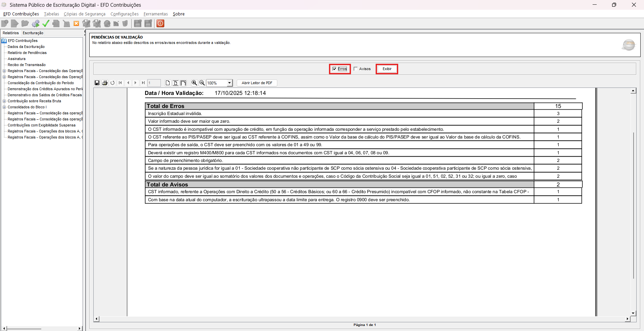Switch to the Escrituração tab
The image size is (644, 331).
[33, 33]
